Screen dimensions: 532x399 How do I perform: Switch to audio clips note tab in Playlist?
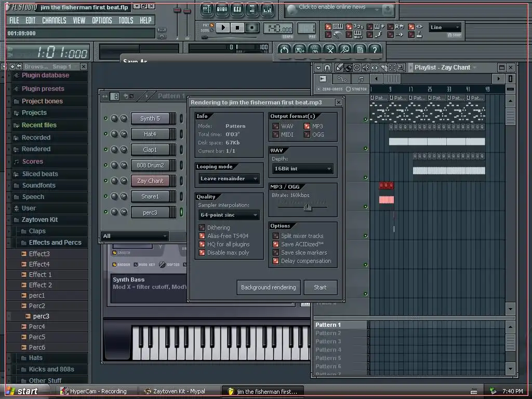coord(361,79)
